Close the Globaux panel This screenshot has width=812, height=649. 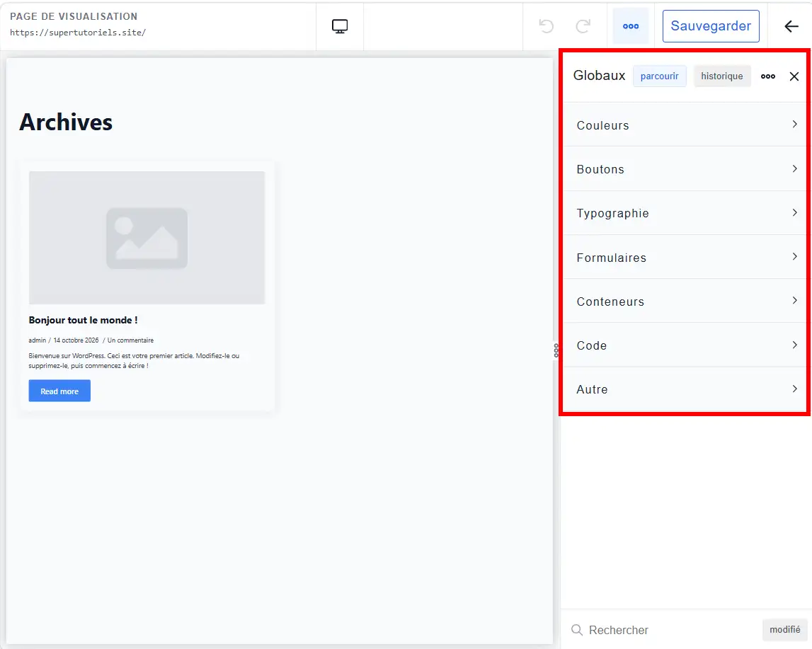[x=794, y=76]
